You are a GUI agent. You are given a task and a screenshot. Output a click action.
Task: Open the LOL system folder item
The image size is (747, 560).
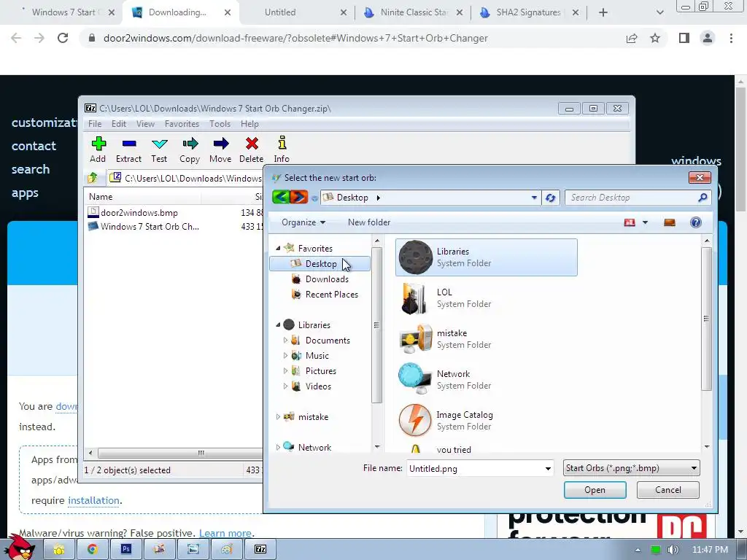tap(486, 298)
